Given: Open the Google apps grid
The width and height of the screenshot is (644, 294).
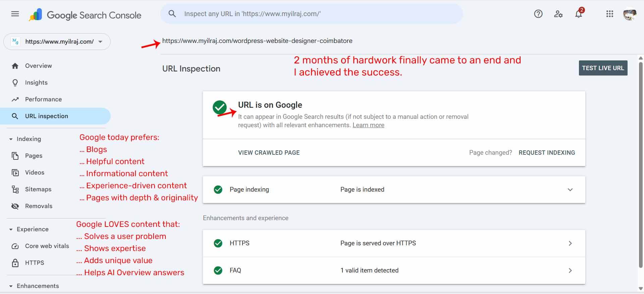Looking at the screenshot, I should 610,14.
